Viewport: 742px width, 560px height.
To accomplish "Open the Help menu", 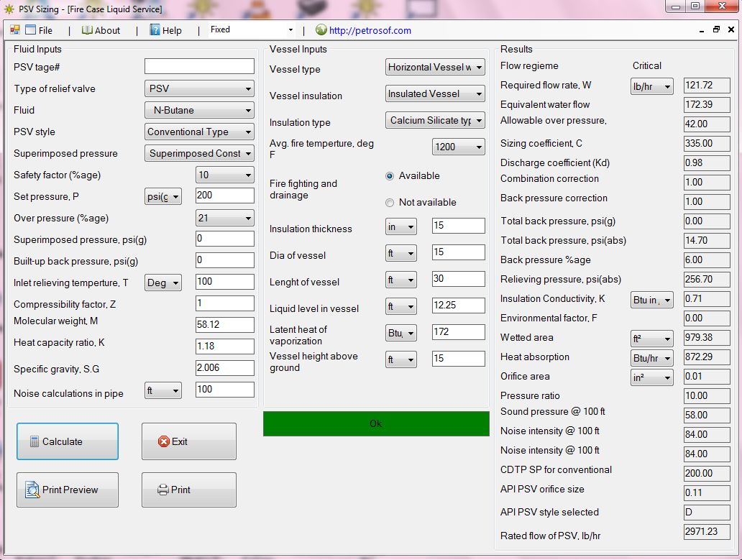I will tap(168, 30).
